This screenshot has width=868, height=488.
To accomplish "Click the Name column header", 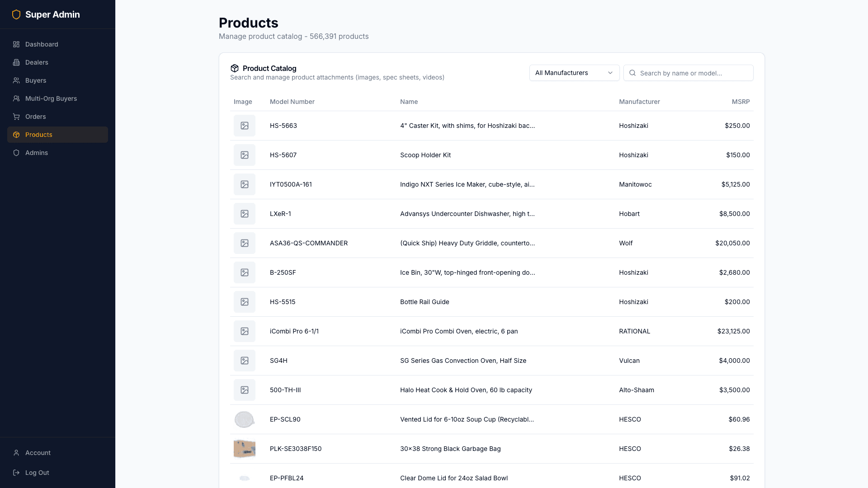I will coord(409,102).
